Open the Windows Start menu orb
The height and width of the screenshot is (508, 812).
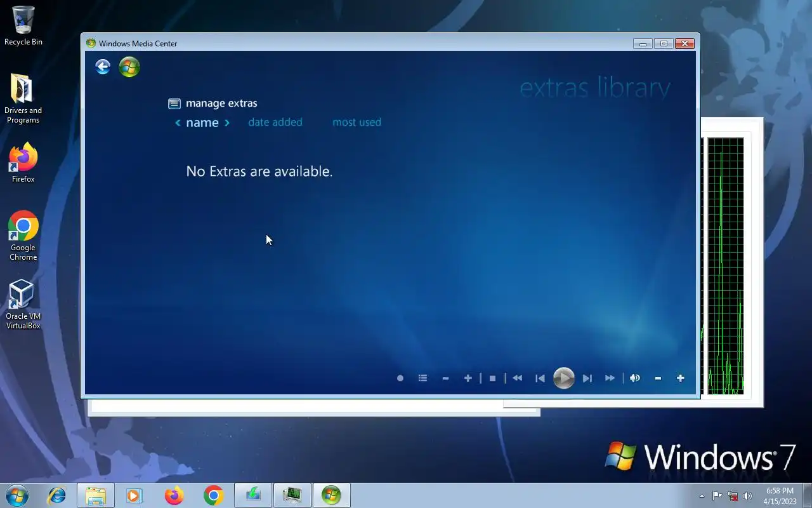(17, 495)
